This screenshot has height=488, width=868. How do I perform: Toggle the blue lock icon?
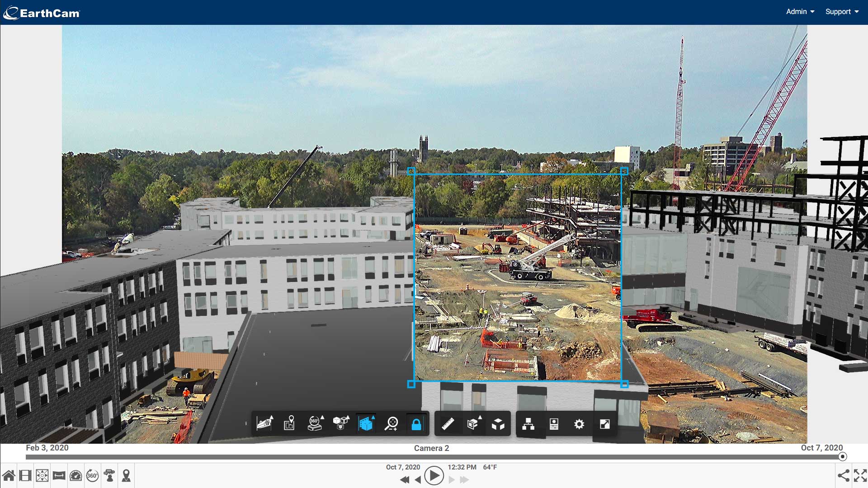coord(416,424)
